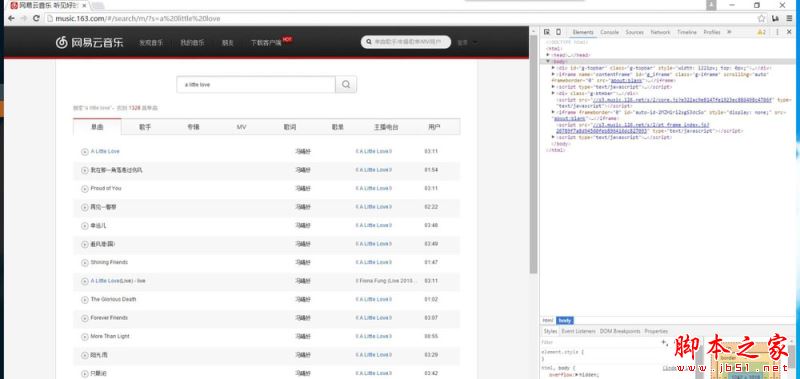Viewport: 800px width, 379px height.
Task: Click the NetEase Cloud Music logo
Action: pyautogui.click(x=90, y=42)
